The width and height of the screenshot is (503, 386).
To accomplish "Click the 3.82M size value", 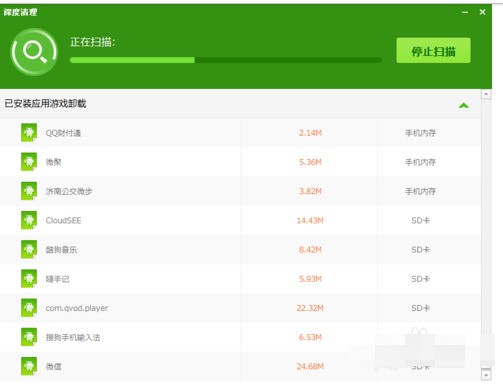I will [310, 191].
